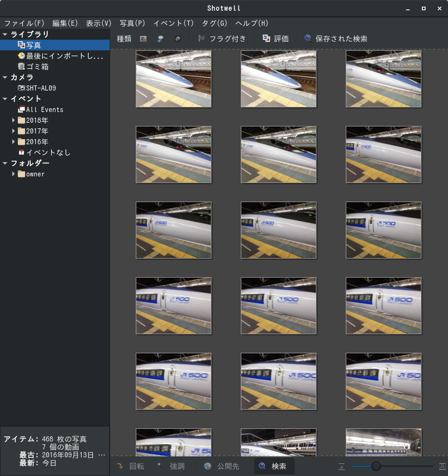Image resolution: width=448 pixels, height=476 pixels.
Task: Click the 2017年 folder icon
Action: pos(21,131)
